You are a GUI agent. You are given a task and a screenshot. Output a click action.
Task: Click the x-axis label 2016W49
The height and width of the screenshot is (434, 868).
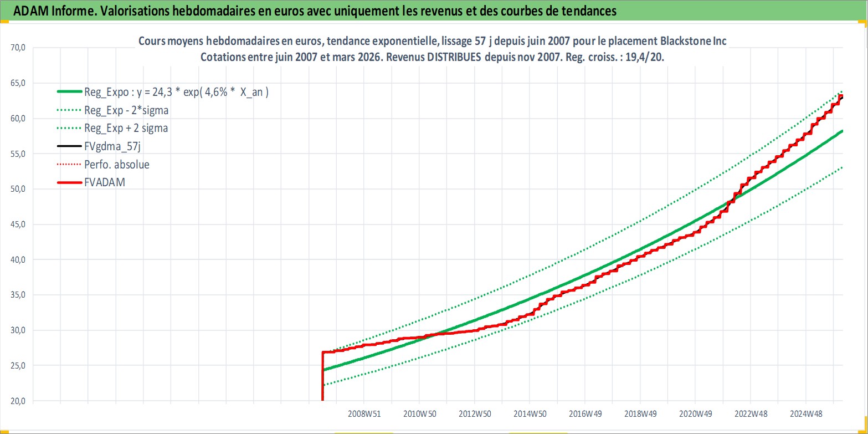point(585,413)
